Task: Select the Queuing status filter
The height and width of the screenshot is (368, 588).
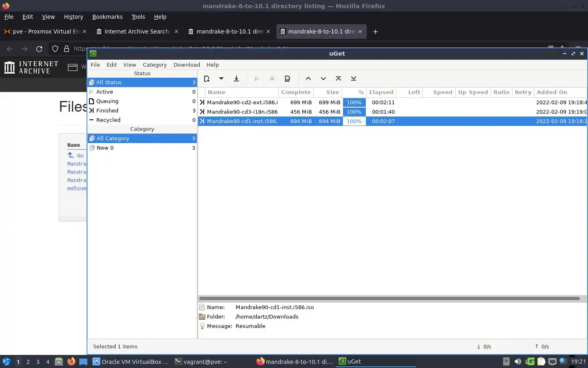Action: (142, 101)
